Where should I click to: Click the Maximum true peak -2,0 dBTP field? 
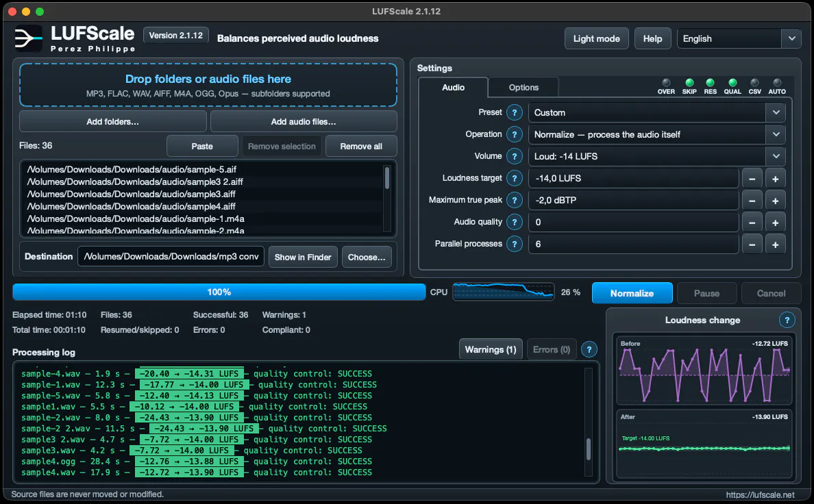[633, 201]
